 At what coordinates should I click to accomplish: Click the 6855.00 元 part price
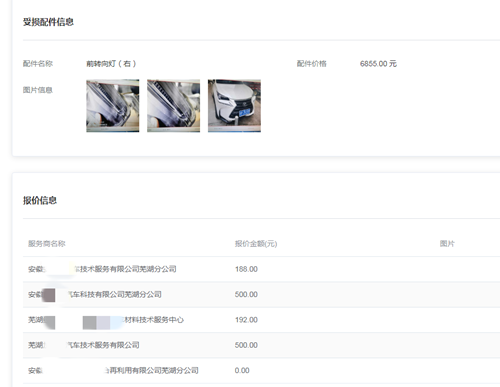[378, 63]
